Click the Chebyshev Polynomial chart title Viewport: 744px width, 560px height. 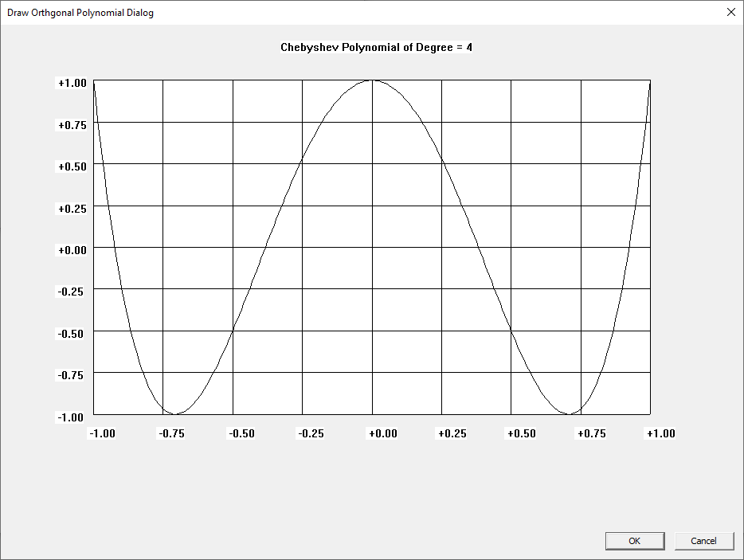click(376, 47)
